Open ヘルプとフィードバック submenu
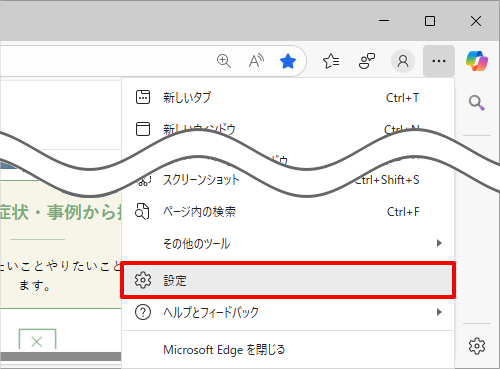The width and height of the screenshot is (500, 369). [x=288, y=312]
